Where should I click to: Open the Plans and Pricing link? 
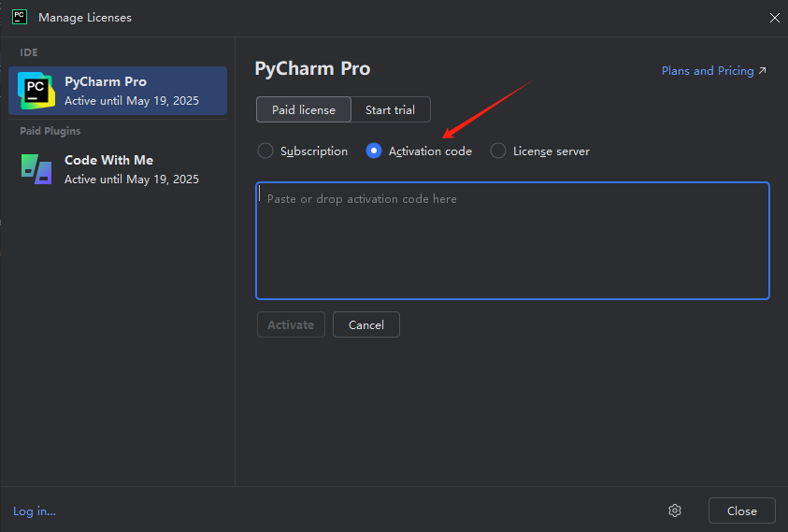coord(707,71)
